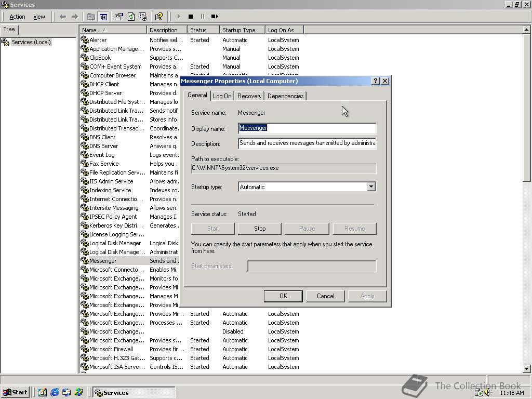
Task: Click the dialog's question mark help button
Action: point(375,81)
